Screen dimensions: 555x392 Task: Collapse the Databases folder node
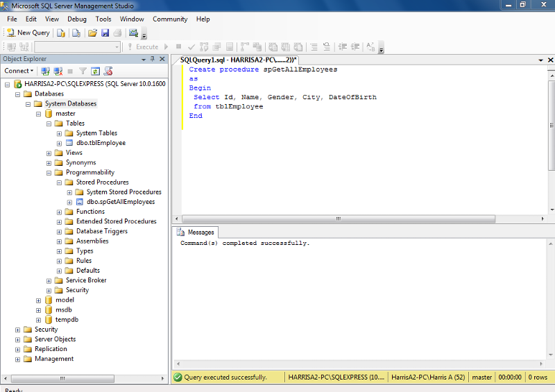coord(18,94)
